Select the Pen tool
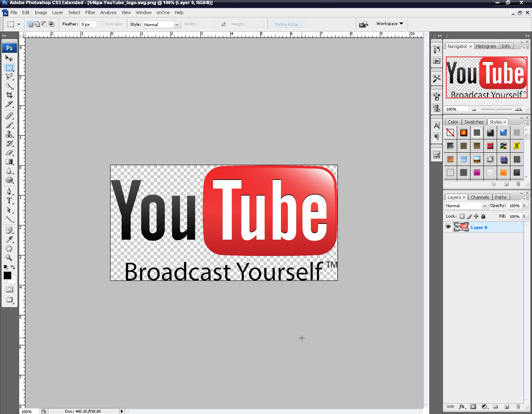This screenshot has width=532, height=414. (9, 191)
